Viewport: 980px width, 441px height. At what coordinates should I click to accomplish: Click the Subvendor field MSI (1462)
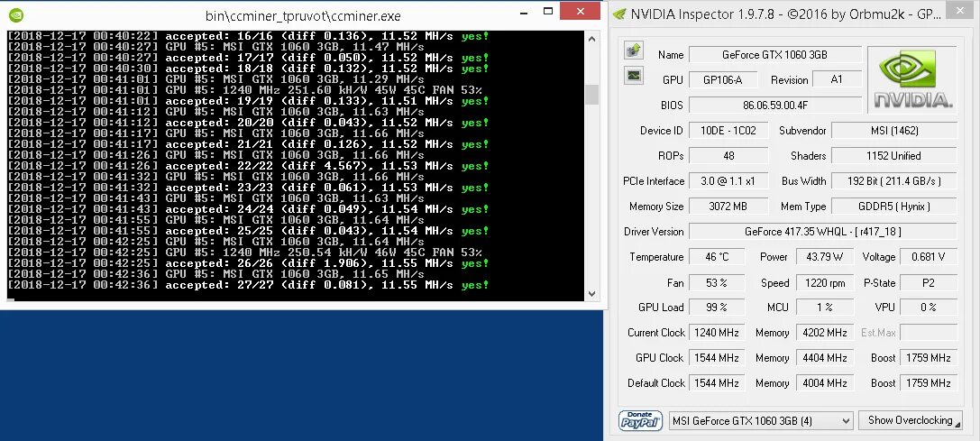coord(893,131)
